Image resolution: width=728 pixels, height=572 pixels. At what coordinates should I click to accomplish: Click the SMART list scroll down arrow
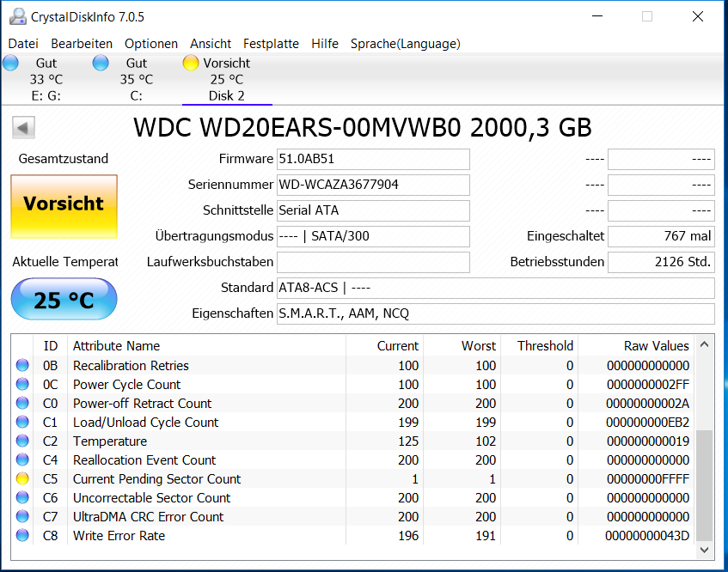[704, 551]
